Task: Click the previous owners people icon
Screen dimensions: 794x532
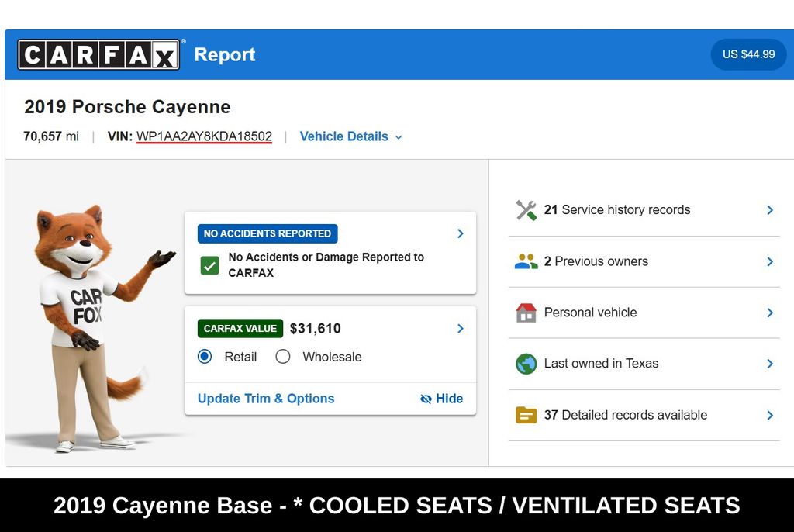Action: (x=526, y=262)
